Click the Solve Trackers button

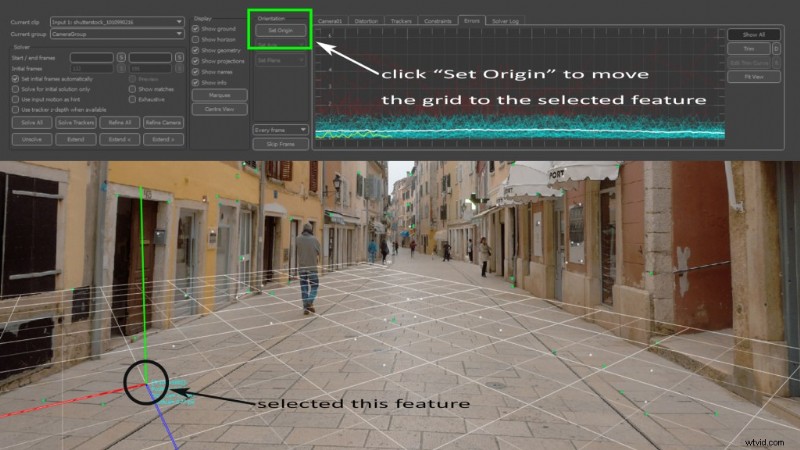pos(76,122)
